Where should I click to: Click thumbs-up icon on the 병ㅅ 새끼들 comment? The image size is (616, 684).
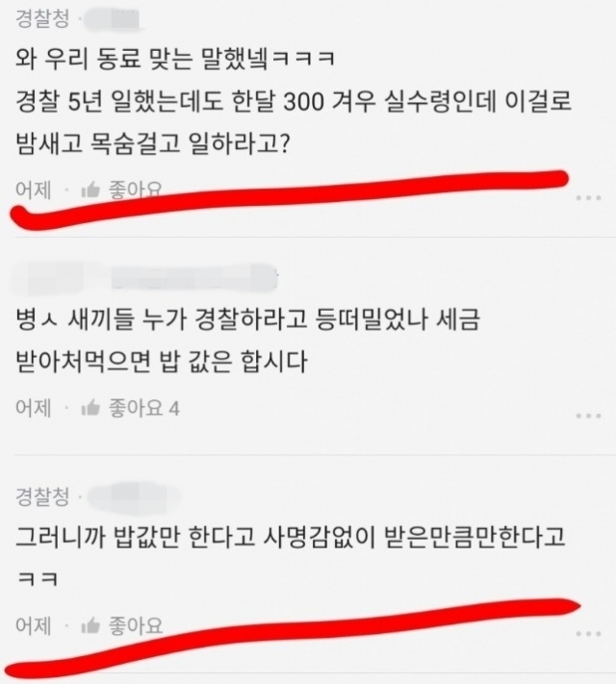(90, 408)
